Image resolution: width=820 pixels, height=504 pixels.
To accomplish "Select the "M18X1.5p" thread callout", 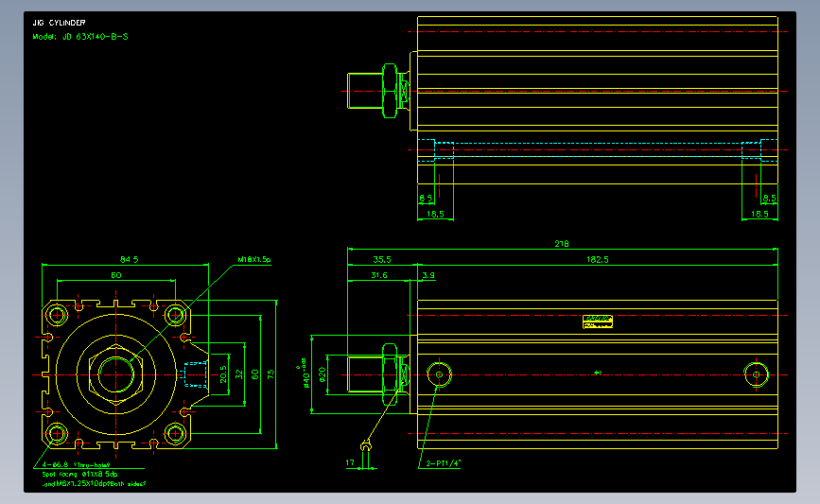I will coord(254,259).
